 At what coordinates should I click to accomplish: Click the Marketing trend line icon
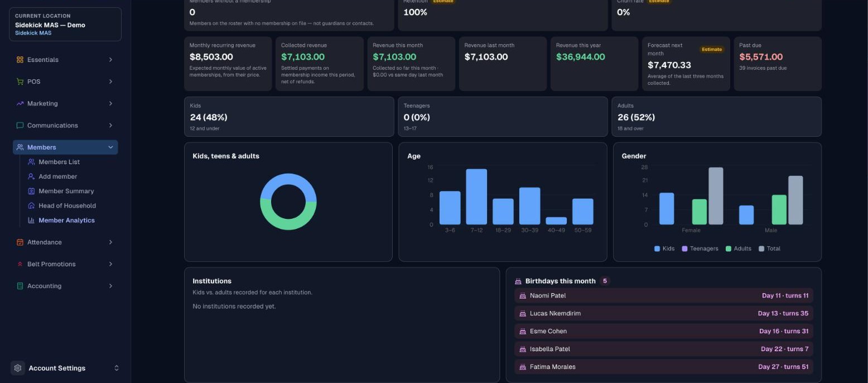(x=20, y=103)
